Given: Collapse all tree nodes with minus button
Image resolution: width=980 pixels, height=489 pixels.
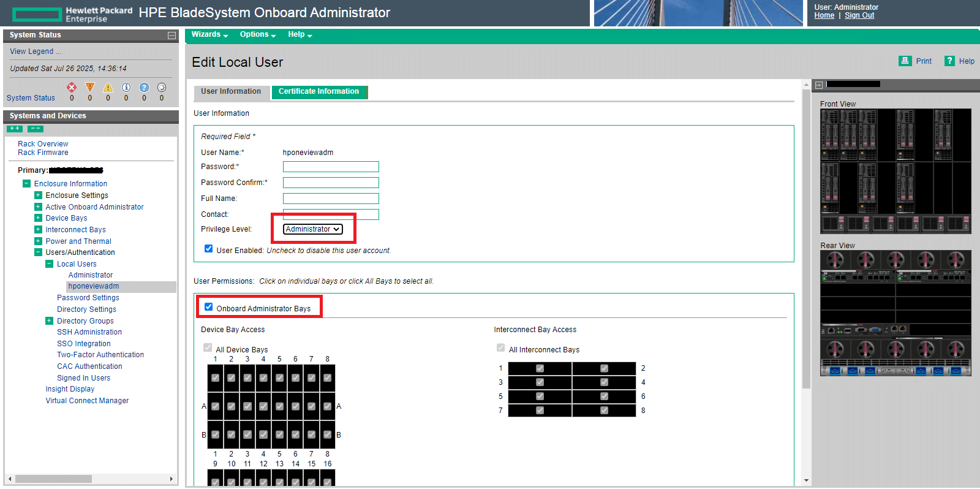Looking at the screenshot, I should click(x=36, y=129).
